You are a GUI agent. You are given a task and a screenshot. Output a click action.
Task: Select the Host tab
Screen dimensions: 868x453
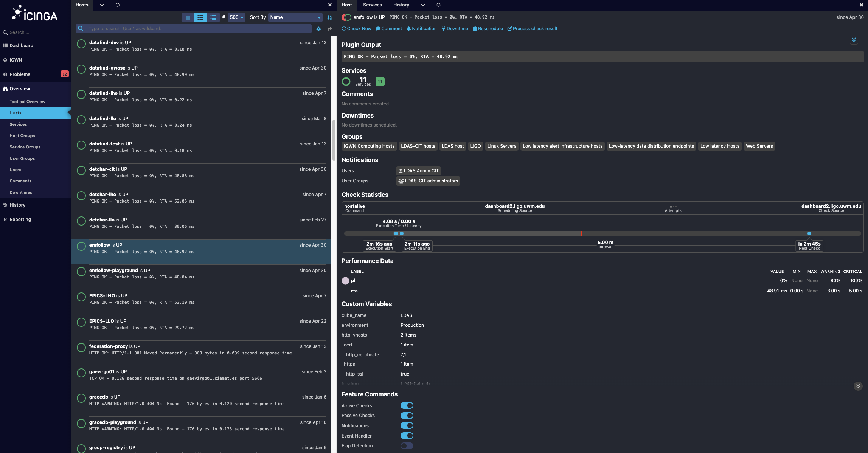point(346,5)
